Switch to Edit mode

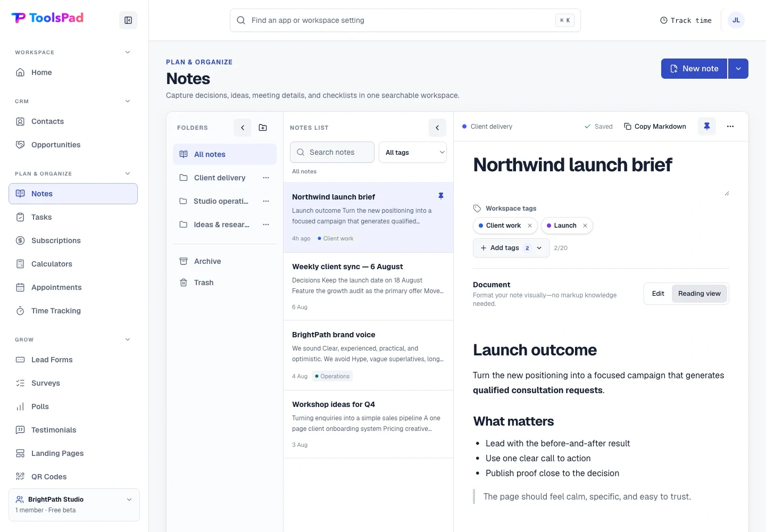point(658,294)
